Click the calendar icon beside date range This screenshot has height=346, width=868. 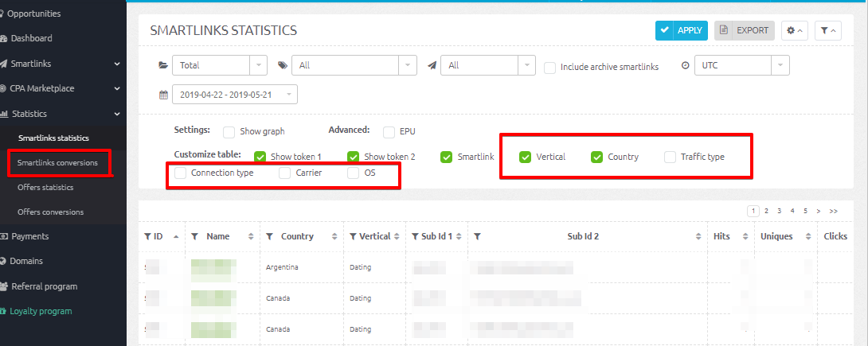click(x=163, y=95)
